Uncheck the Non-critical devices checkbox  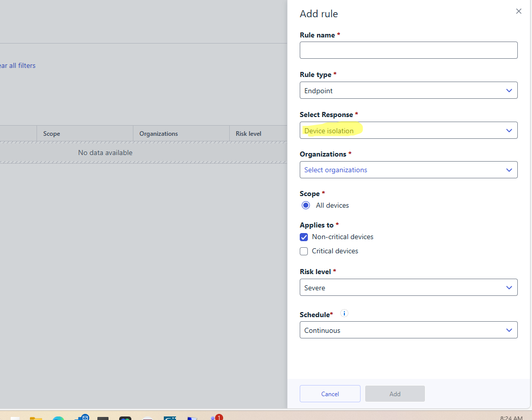coord(304,237)
